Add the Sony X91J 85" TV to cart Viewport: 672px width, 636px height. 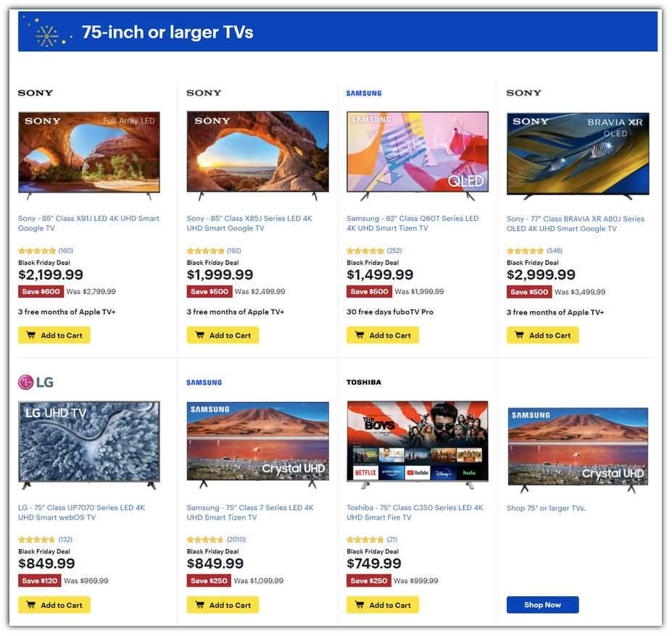click(54, 335)
